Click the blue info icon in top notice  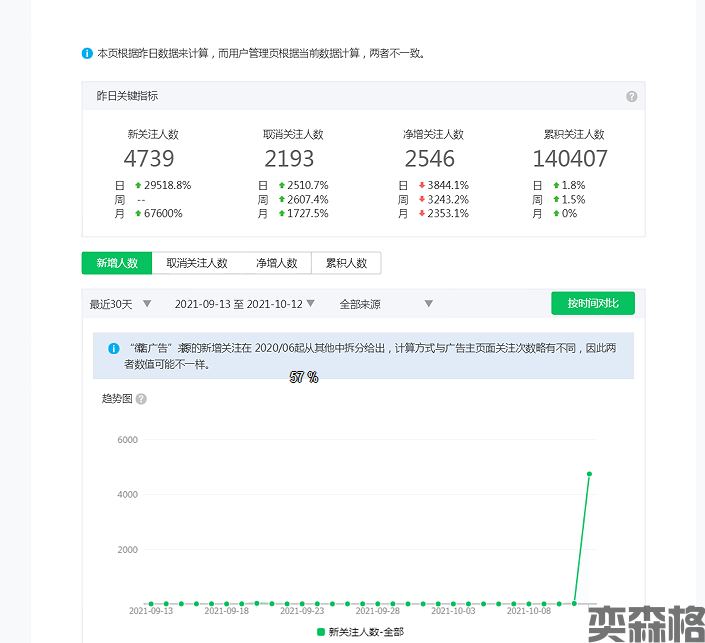(x=87, y=53)
